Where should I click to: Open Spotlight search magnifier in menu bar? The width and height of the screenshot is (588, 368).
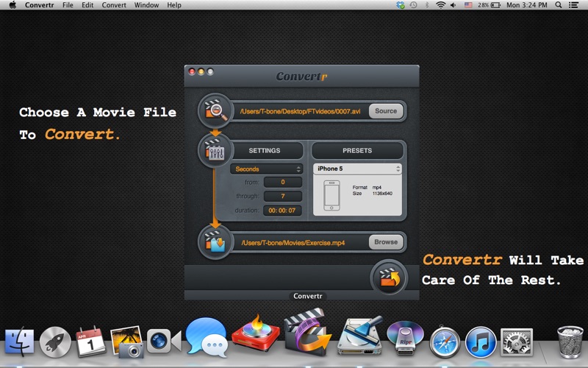pos(559,5)
